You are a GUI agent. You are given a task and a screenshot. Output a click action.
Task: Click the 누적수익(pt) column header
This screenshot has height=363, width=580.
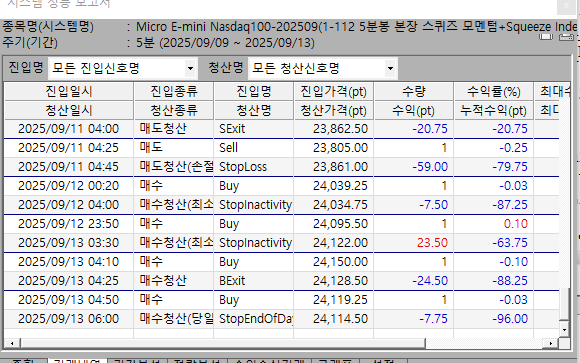click(493, 110)
